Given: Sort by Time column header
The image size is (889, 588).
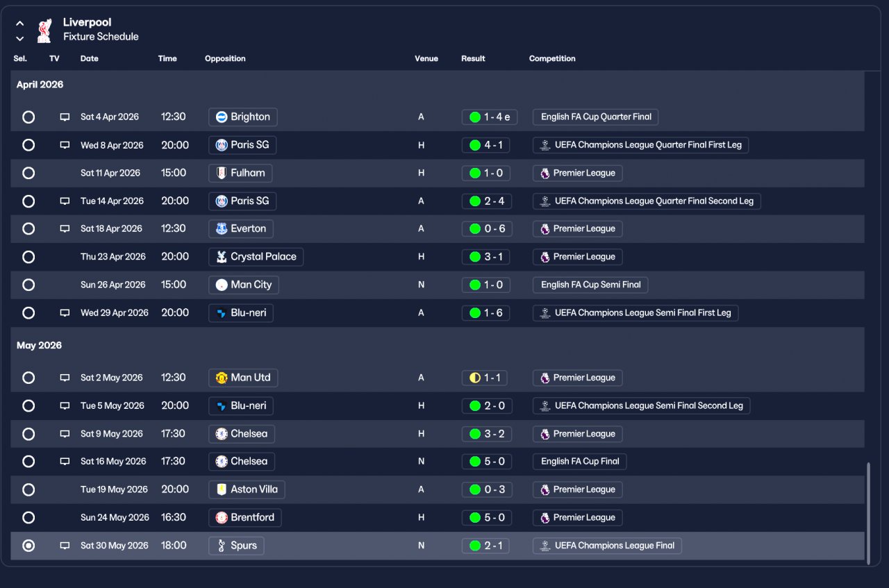Looking at the screenshot, I should click(167, 59).
